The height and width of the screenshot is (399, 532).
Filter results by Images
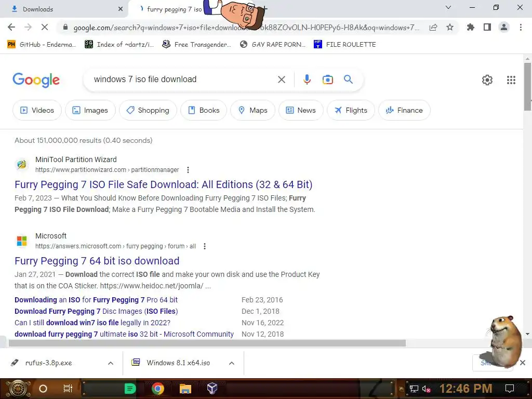tap(90, 110)
